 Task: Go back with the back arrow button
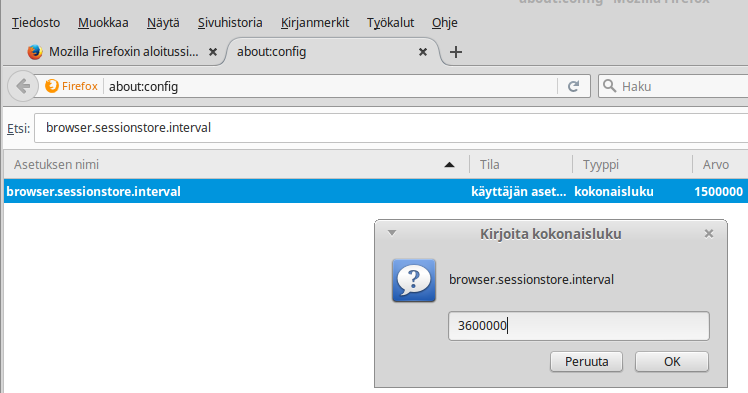pyautogui.click(x=23, y=86)
